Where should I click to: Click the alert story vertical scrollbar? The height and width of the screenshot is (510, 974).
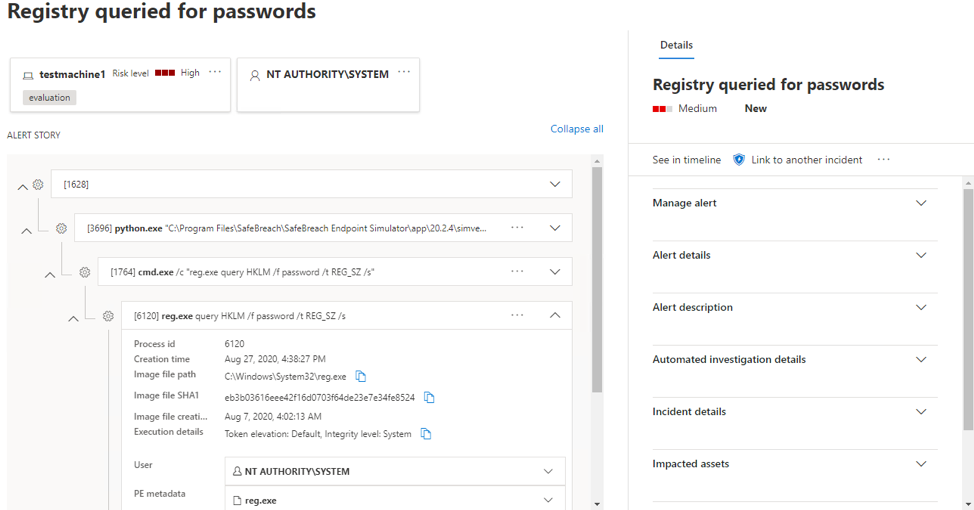click(597, 280)
